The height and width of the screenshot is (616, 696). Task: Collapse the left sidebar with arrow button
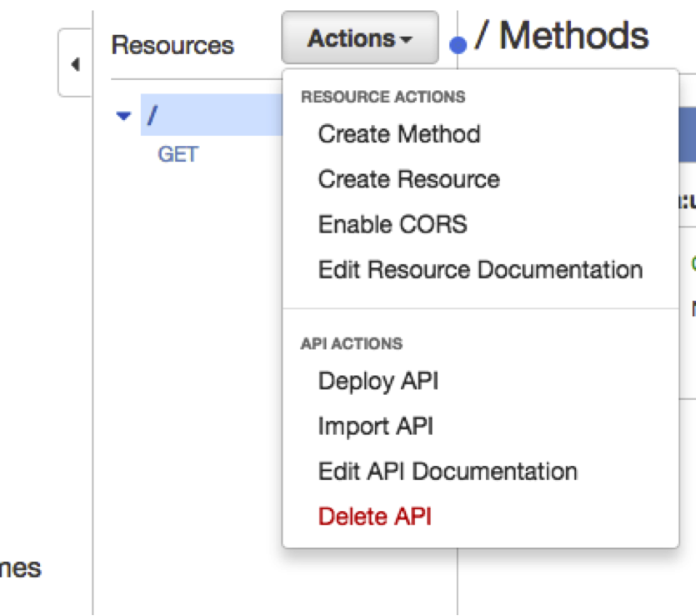(x=75, y=64)
